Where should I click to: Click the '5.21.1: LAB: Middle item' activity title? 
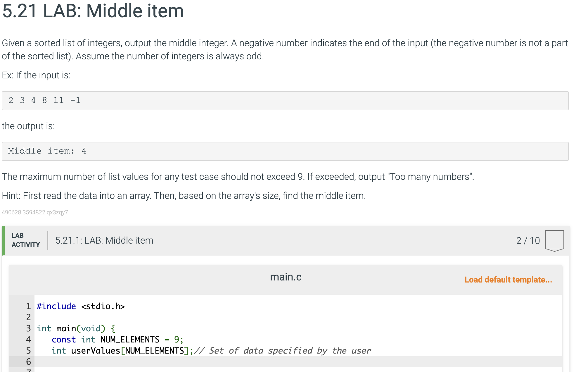tap(104, 240)
